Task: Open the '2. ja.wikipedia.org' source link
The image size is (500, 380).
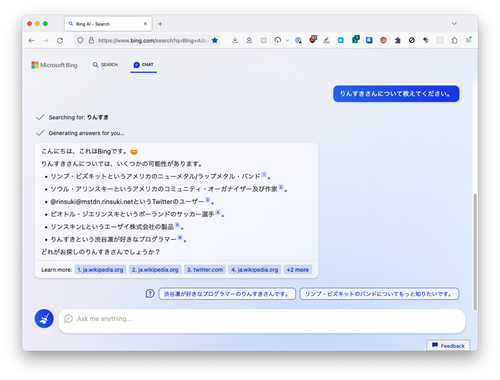Action: 155,270
